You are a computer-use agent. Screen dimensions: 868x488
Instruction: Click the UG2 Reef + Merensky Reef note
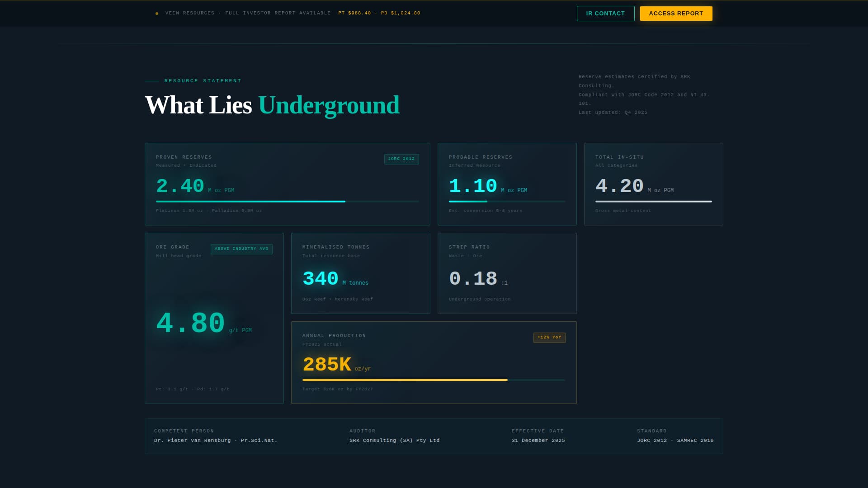(338, 299)
